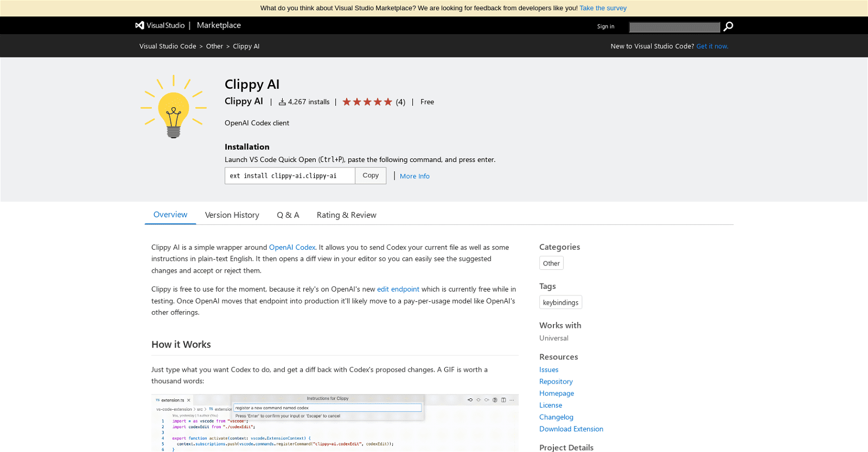Viewport: 868px width, 452px height.
Task: Open the More Info link
Action: [414, 176]
